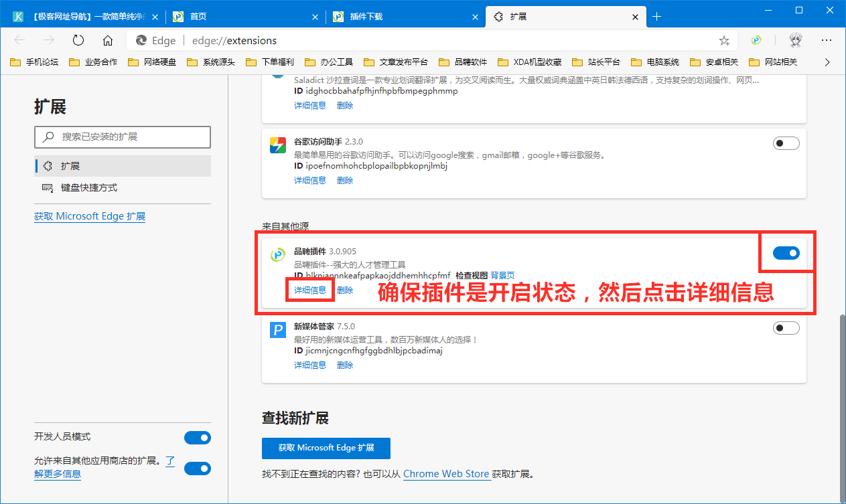
Task: Open the browser settings menu with three dots
Action: (x=827, y=40)
